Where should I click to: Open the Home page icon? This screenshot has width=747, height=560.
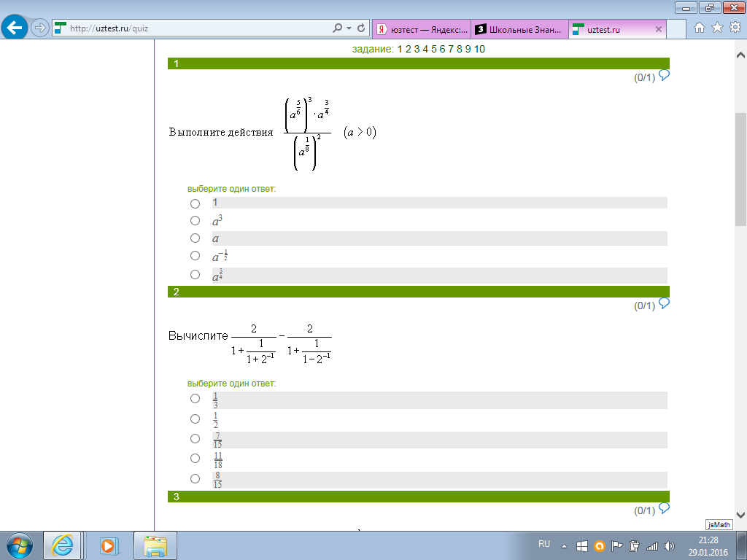pos(700,28)
